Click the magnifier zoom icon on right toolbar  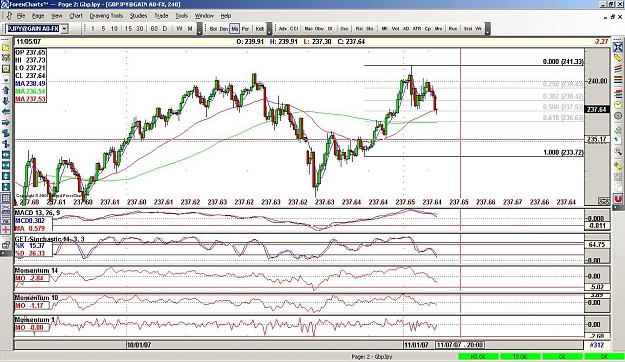pyautogui.click(x=617, y=151)
